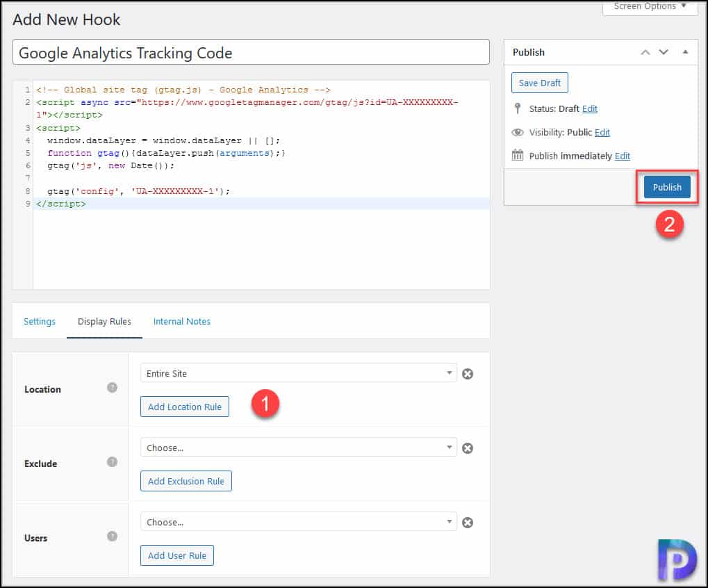Open help tooltip for Exclude

point(112,462)
